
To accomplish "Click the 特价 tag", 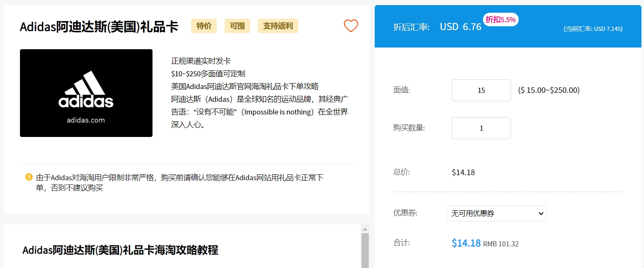I will pyautogui.click(x=204, y=26).
